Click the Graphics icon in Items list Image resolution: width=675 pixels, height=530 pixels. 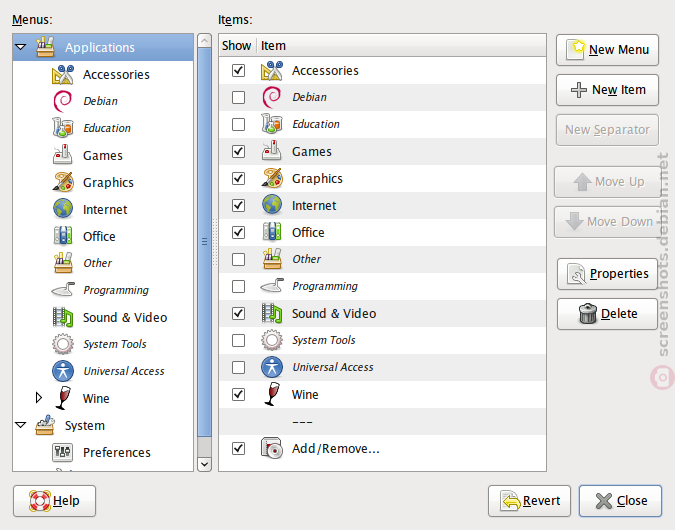272,178
